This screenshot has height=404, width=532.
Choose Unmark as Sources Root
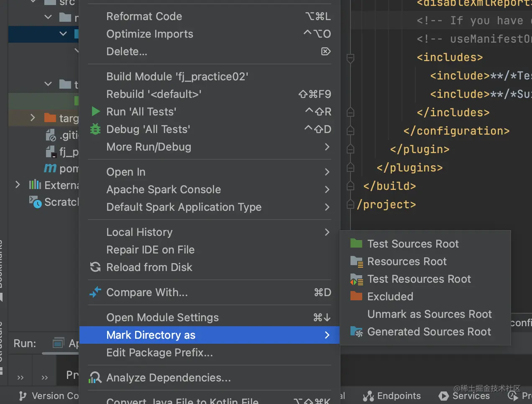coord(430,314)
